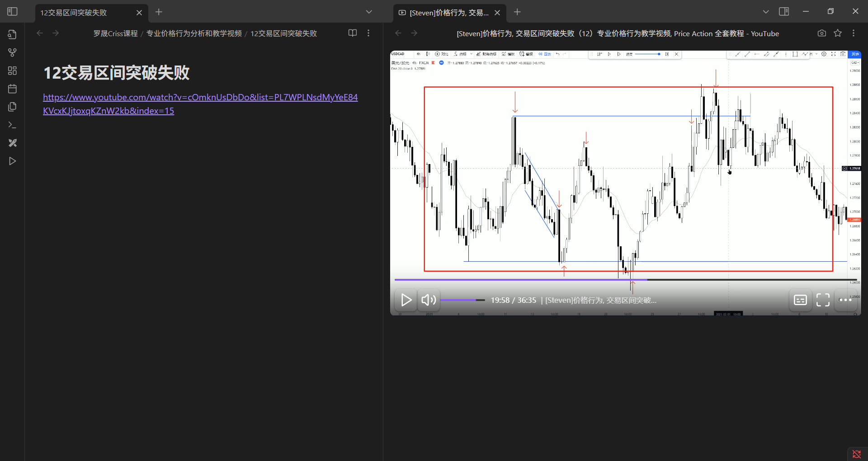Capture screenshot with the camera icon

(822, 33)
